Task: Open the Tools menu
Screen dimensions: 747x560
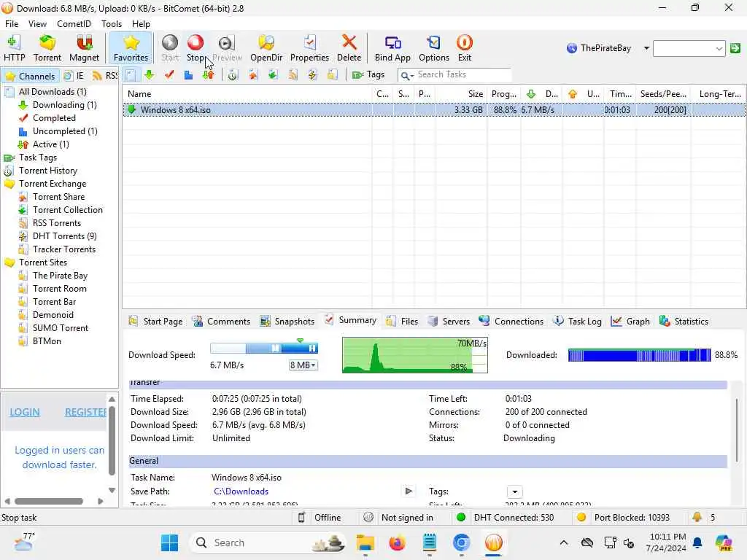Action: (x=112, y=24)
